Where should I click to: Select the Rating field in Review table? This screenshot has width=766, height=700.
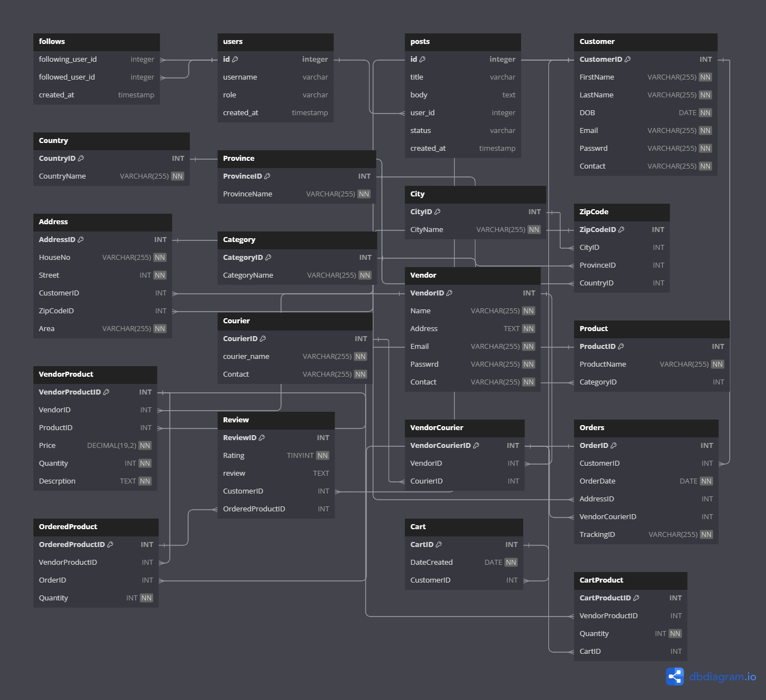[x=276, y=456]
